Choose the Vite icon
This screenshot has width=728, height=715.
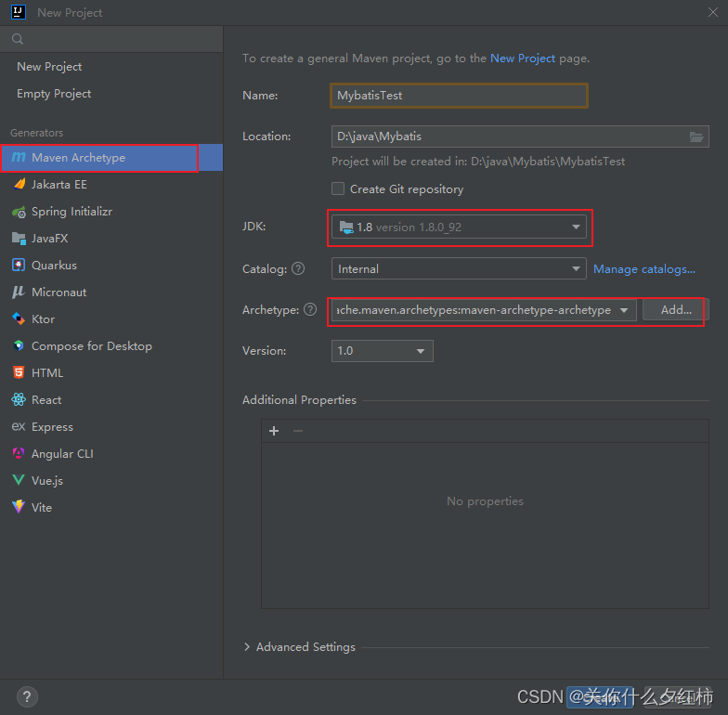(19, 507)
